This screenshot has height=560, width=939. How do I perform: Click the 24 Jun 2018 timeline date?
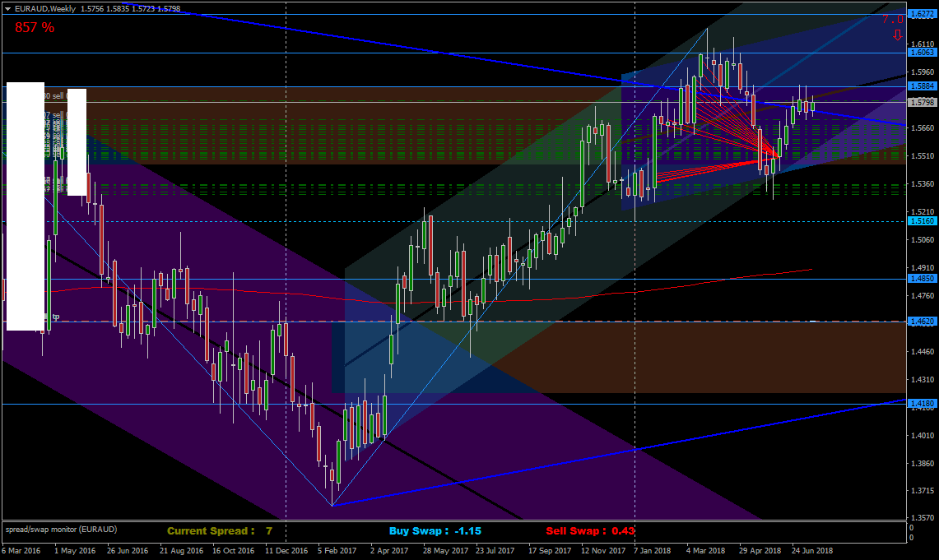pyautogui.click(x=812, y=550)
